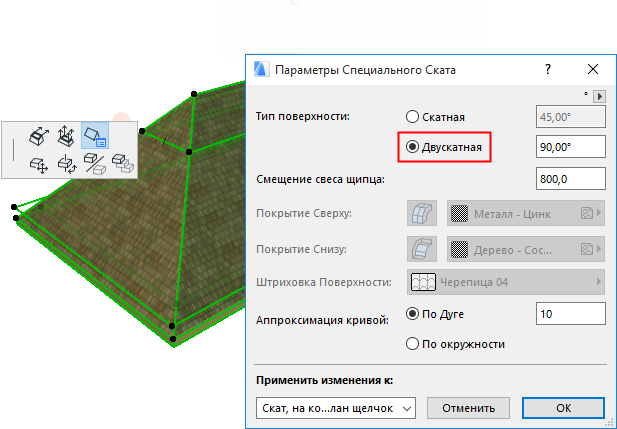617x429 pixels.
Task: Click the pet palette drag handle bar
Action: [14, 150]
